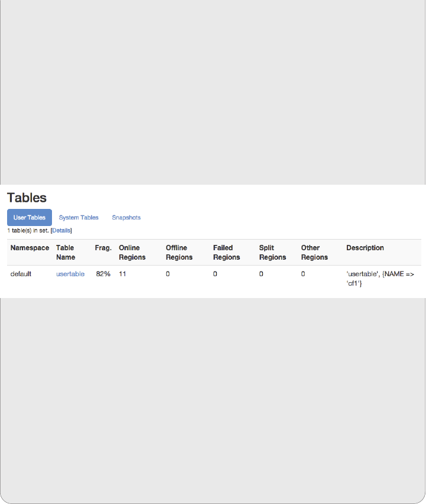426x504 pixels.
Task: Click the usertable description cell text
Action: pos(380,279)
